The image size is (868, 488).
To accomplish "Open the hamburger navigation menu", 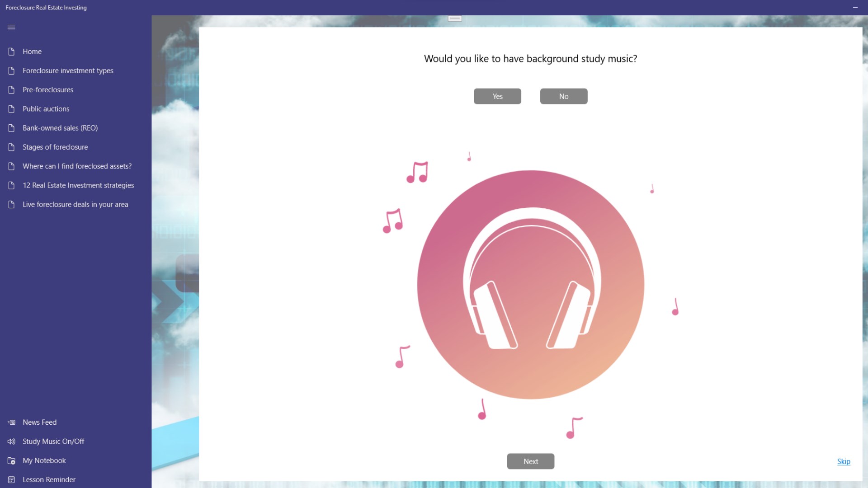I will pos(11,27).
